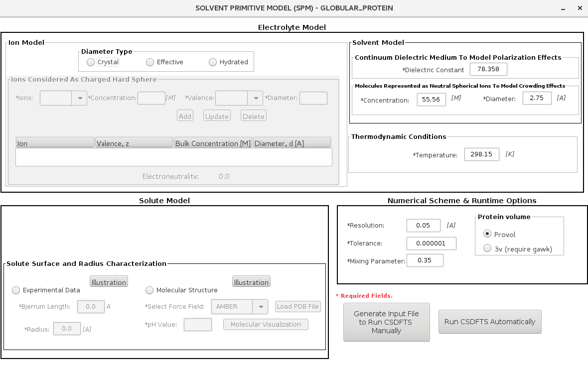Click the Load PDB File button
The image size is (588, 365).
[x=298, y=307]
